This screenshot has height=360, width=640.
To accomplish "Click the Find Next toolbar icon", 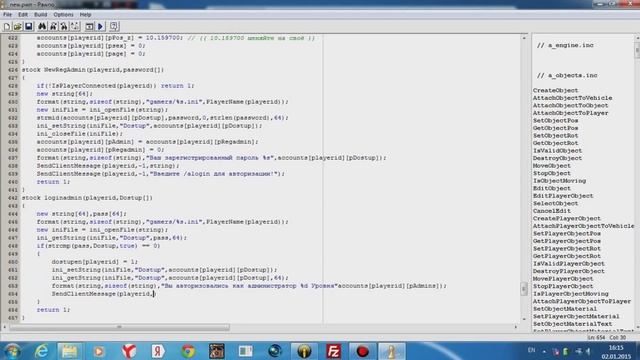I will [x=53, y=27].
